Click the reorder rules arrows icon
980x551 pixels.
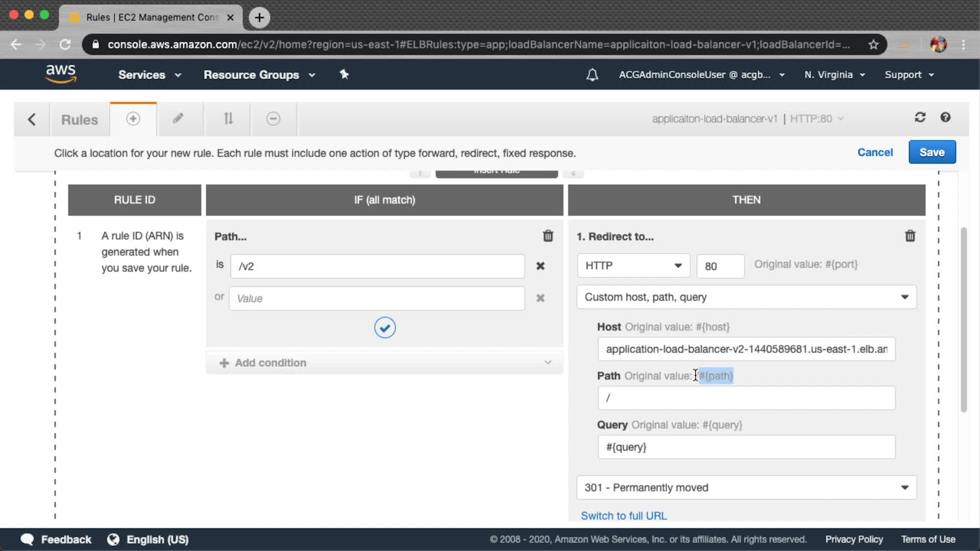pyautogui.click(x=228, y=119)
